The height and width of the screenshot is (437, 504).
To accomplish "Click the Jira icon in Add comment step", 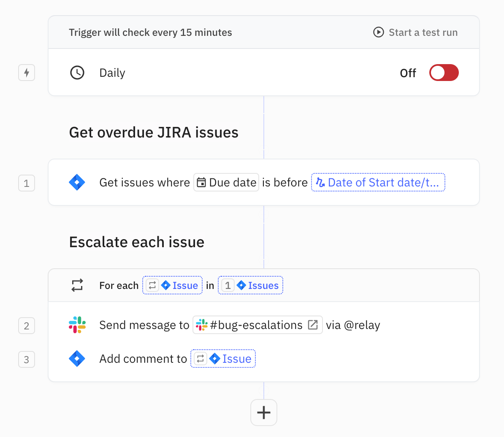I will coord(77,359).
